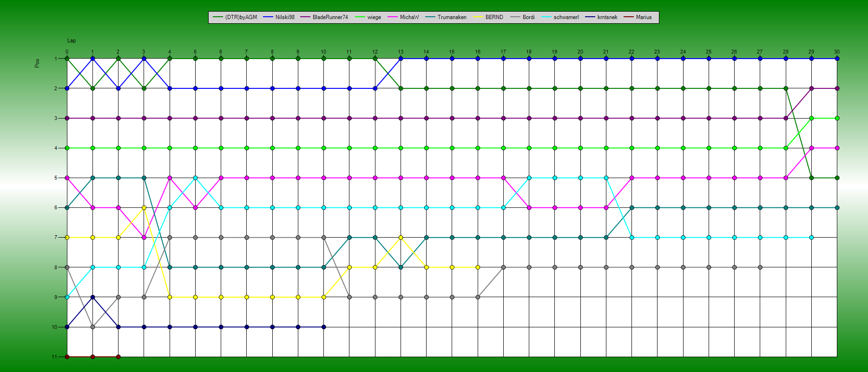Select (DTR)byAGM's green marker at lap 13, position 2

point(401,88)
